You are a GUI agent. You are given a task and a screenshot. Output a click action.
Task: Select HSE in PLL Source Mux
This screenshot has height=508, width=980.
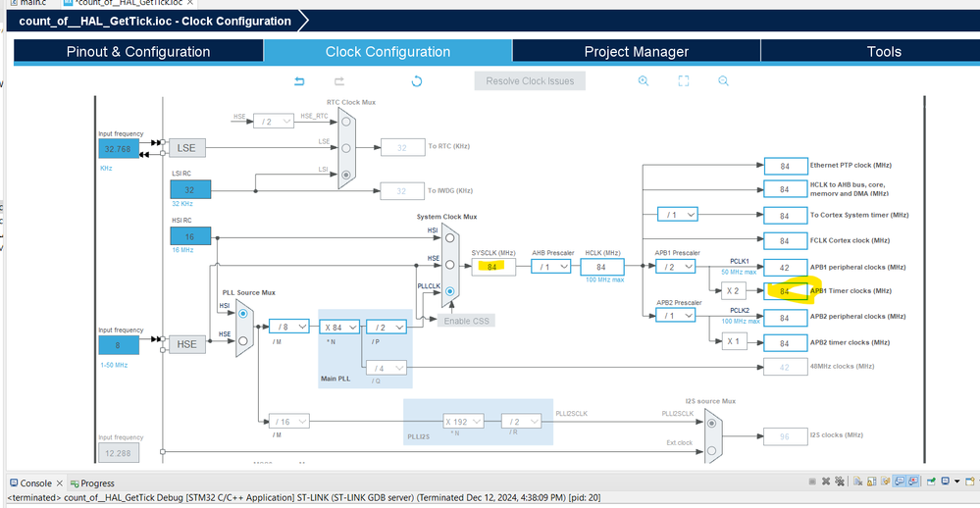[x=242, y=341]
